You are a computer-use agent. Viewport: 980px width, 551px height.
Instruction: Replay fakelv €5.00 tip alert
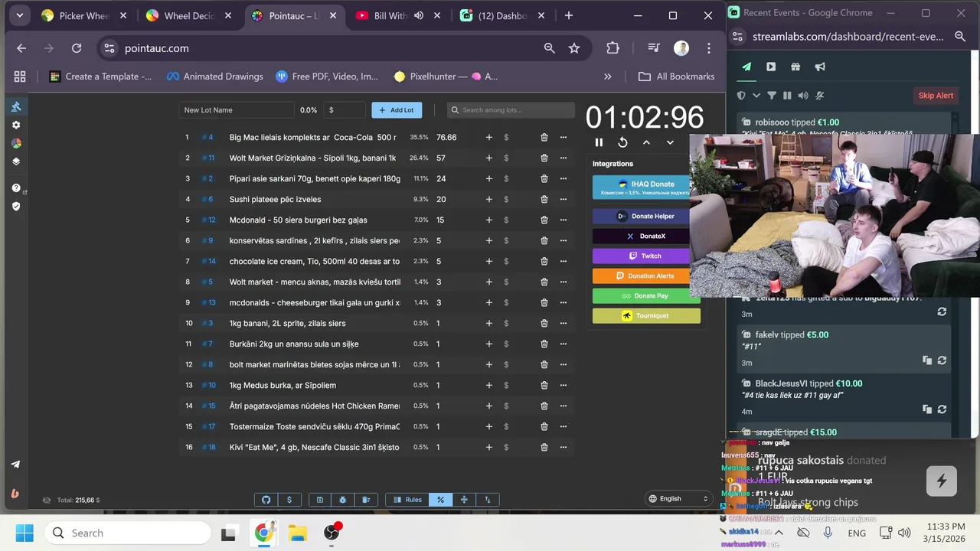coord(942,360)
